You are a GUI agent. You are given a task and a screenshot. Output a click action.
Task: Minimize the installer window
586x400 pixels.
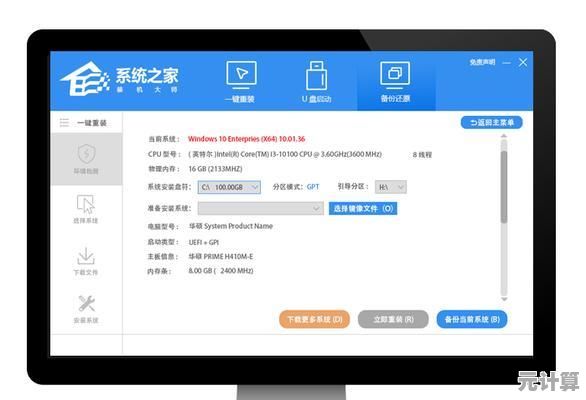pyautogui.click(x=506, y=63)
